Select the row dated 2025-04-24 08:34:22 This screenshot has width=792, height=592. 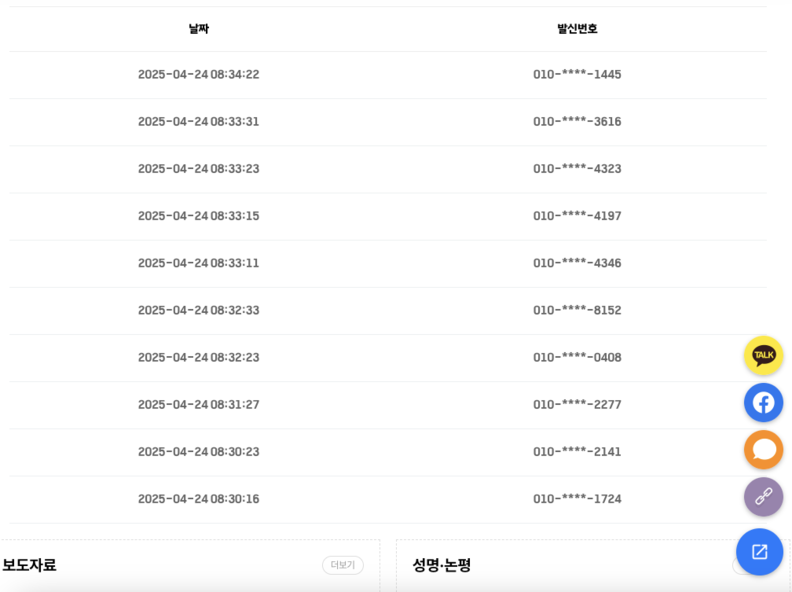(x=198, y=74)
